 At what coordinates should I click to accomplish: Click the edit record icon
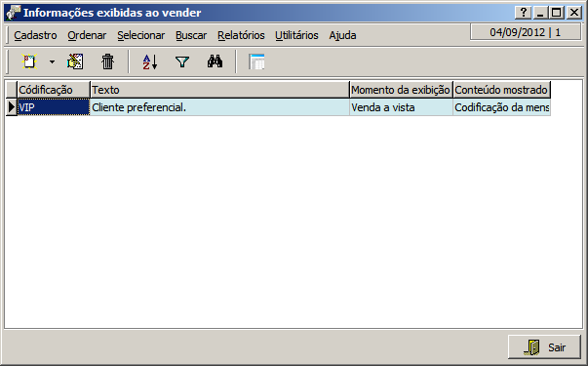[x=75, y=61]
